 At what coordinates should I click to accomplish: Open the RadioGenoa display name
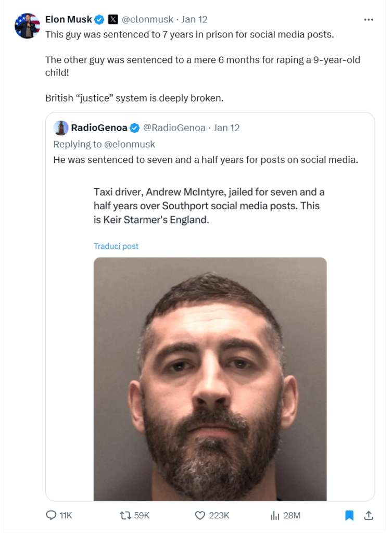(x=99, y=128)
